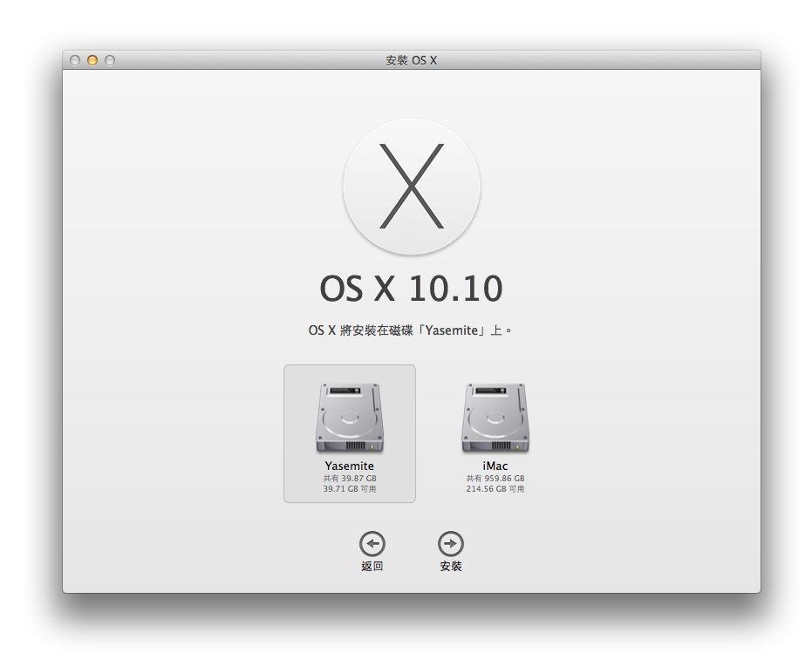
Task: Click the back arrow icon above 返回
Action: coord(372,544)
